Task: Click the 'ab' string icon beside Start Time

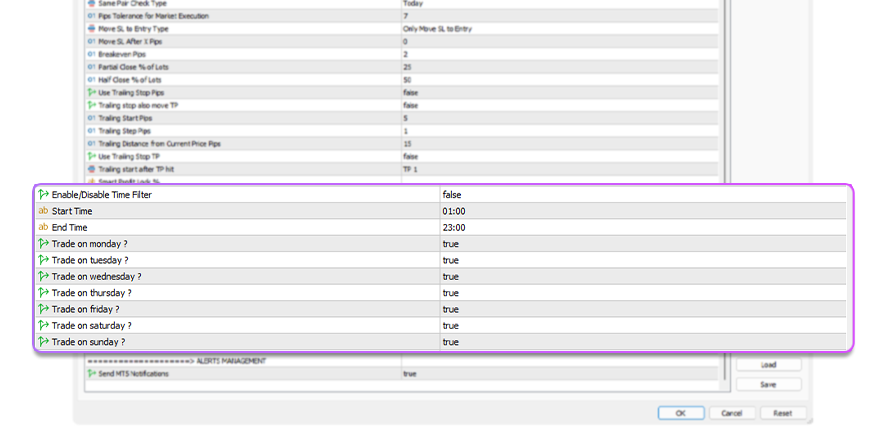Action: (43, 211)
